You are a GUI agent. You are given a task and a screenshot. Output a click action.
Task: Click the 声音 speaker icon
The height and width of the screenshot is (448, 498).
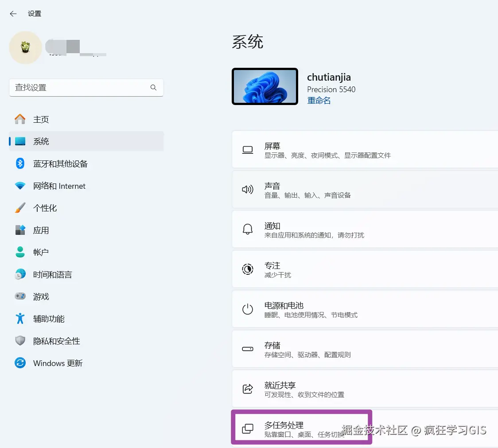point(248,190)
